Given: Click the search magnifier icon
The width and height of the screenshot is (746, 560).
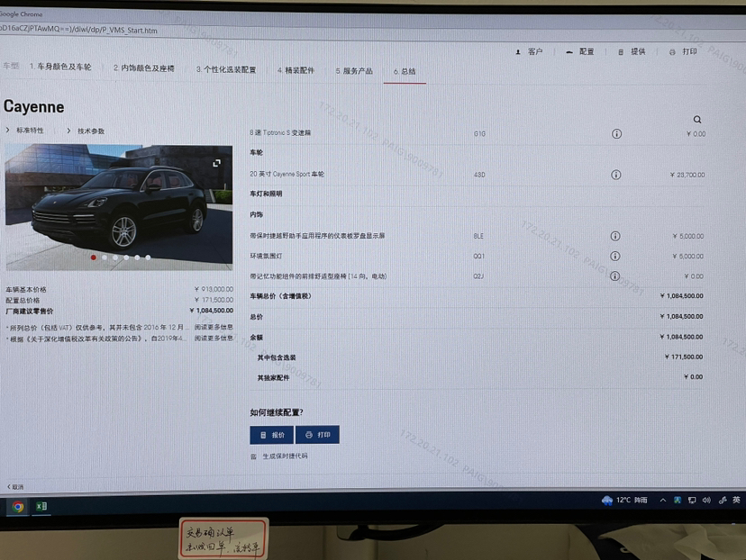Looking at the screenshot, I should (x=697, y=120).
